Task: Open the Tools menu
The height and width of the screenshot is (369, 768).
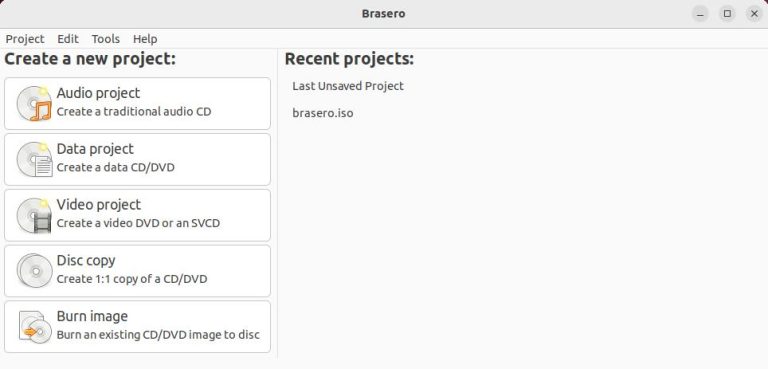Action: pyautogui.click(x=106, y=39)
